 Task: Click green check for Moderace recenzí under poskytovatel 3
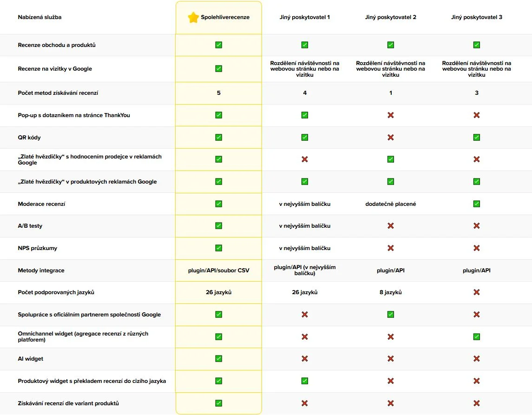pyautogui.click(x=476, y=204)
